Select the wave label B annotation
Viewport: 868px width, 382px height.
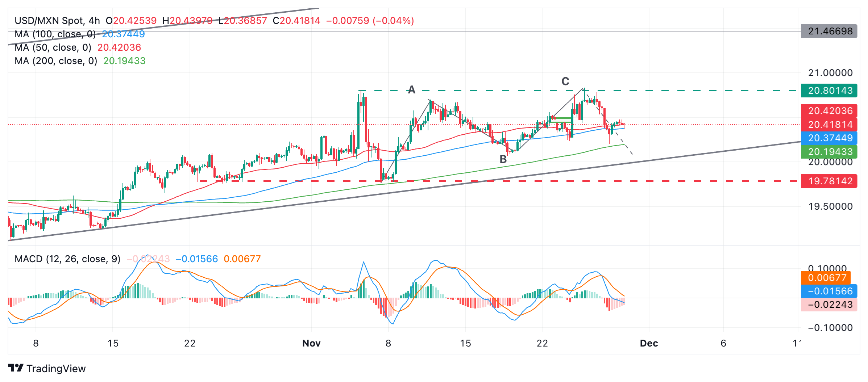pyautogui.click(x=503, y=159)
